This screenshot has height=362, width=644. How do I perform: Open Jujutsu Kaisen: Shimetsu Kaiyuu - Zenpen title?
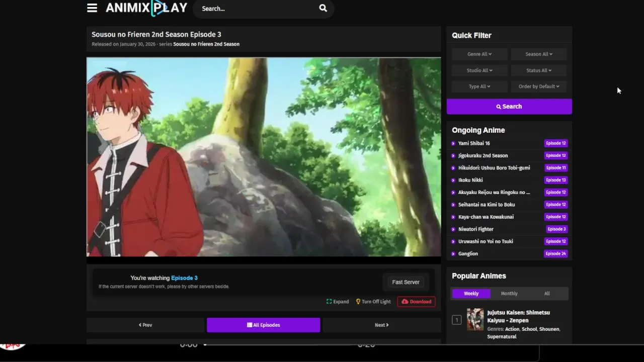[x=518, y=316]
